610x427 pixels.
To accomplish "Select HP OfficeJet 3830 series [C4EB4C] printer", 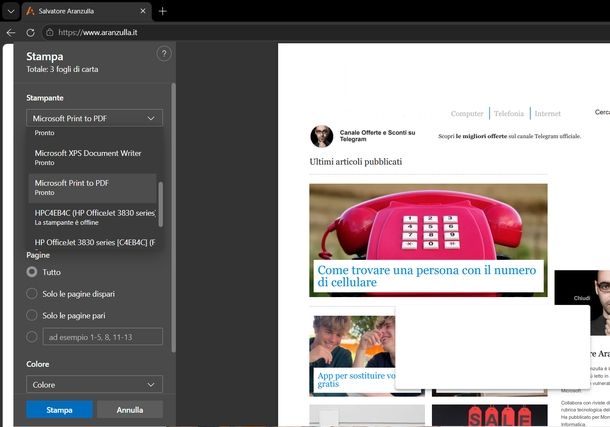I will coord(93,242).
